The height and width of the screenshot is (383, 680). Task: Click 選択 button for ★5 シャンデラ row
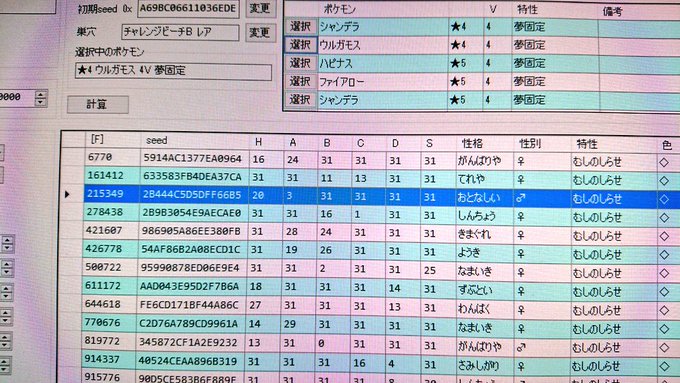point(301,100)
